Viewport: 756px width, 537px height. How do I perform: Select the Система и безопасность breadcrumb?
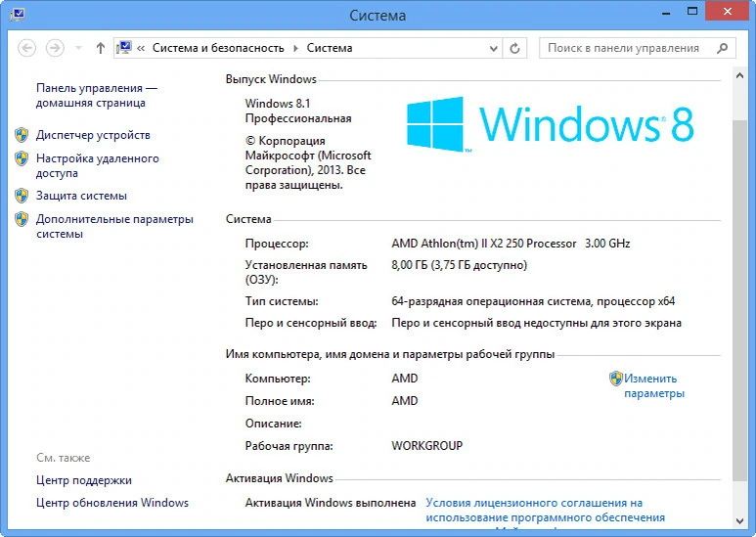pos(218,48)
